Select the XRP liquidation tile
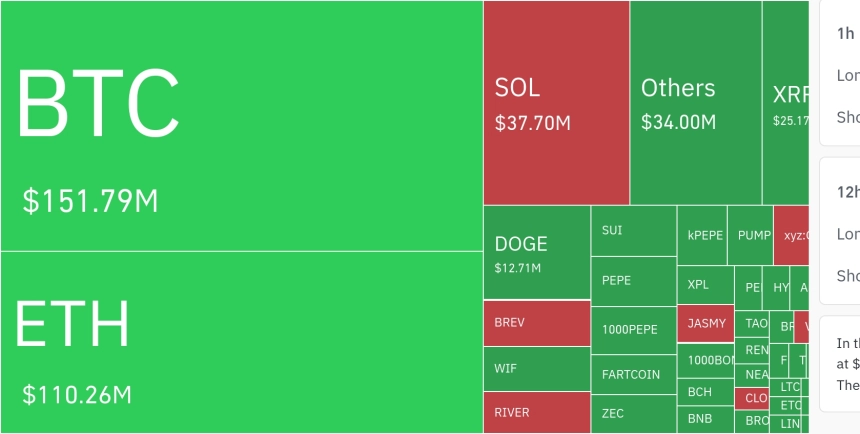Image resolution: width=860 pixels, height=434 pixels. point(785,103)
